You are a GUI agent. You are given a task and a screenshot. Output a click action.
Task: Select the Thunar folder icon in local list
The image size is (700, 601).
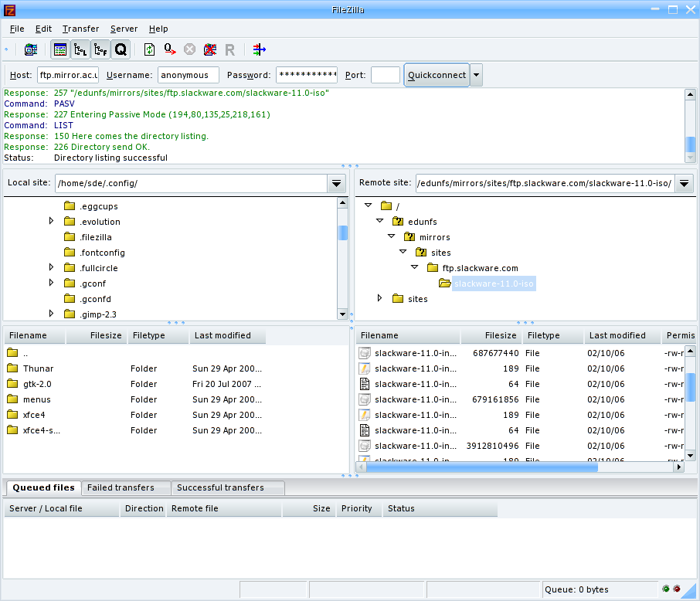pos(12,368)
